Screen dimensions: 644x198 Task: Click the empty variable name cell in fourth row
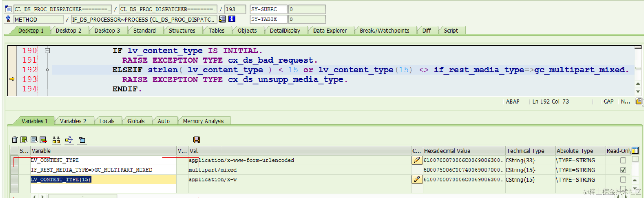click(103, 188)
